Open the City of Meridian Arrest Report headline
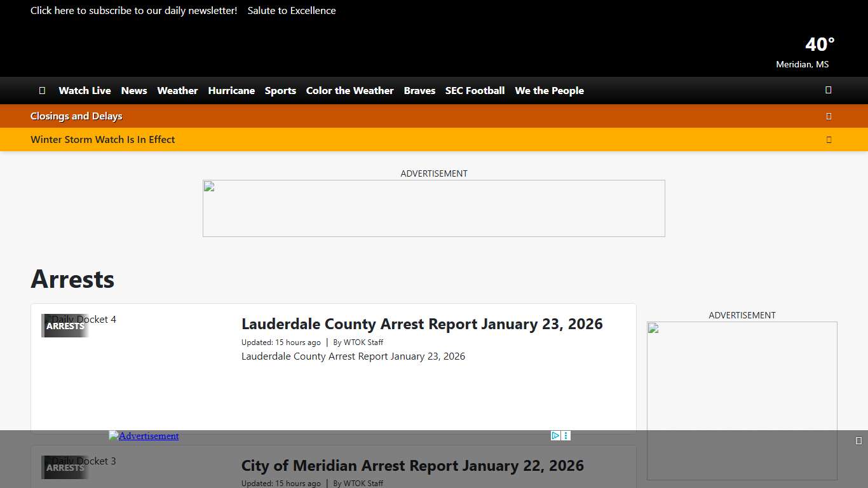 coord(412,466)
